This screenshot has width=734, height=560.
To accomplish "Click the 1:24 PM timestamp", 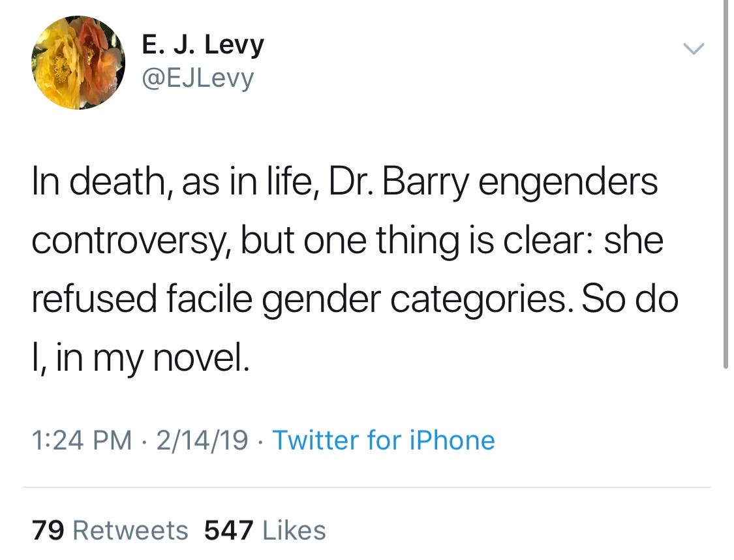I will click(x=82, y=440).
